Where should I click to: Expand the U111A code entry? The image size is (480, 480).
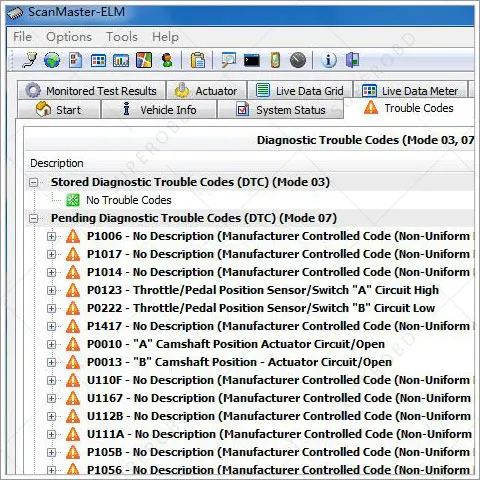[x=51, y=434]
